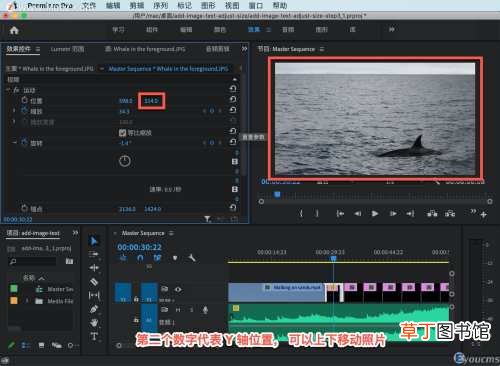500x366 pixels.
Task: Click the Effect Controls filter funnel icon
Action: tap(207, 219)
